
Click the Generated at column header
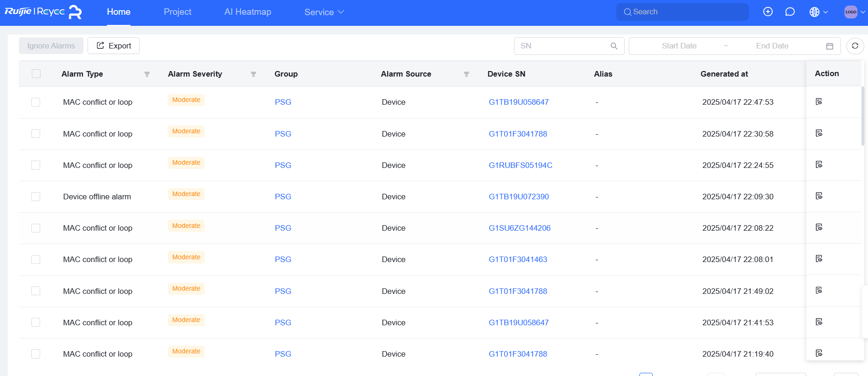point(724,74)
